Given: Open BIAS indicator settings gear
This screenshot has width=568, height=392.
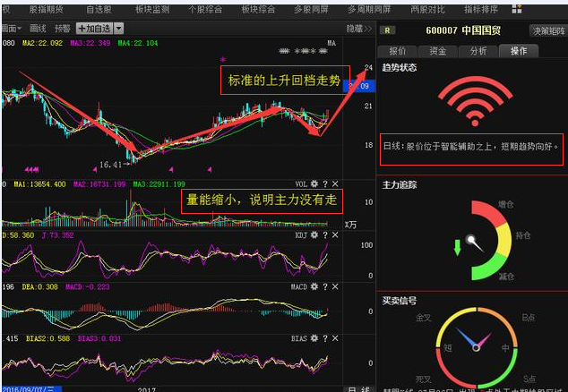Looking at the screenshot, I should (x=314, y=338).
